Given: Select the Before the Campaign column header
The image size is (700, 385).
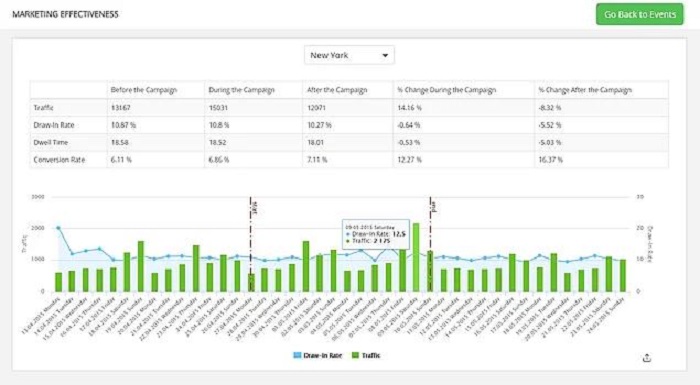Looking at the screenshot, I should point(144,90).
